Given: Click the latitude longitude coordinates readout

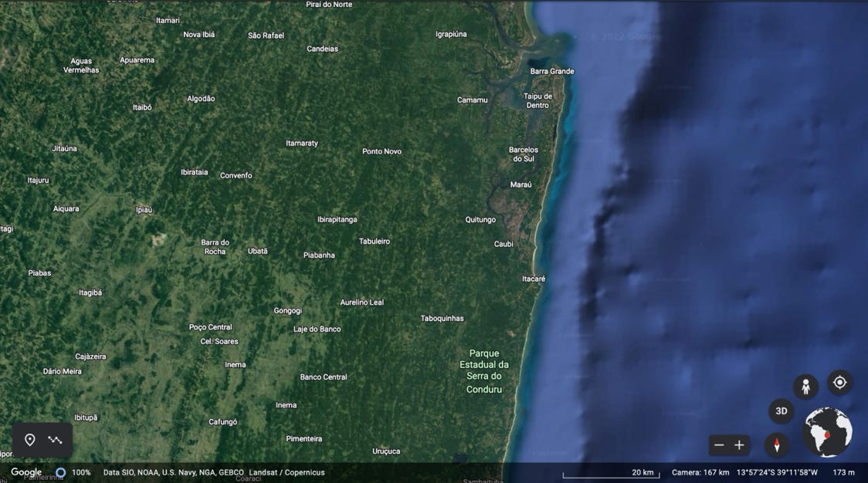Looking at the screenshot, I should (777, 472).
